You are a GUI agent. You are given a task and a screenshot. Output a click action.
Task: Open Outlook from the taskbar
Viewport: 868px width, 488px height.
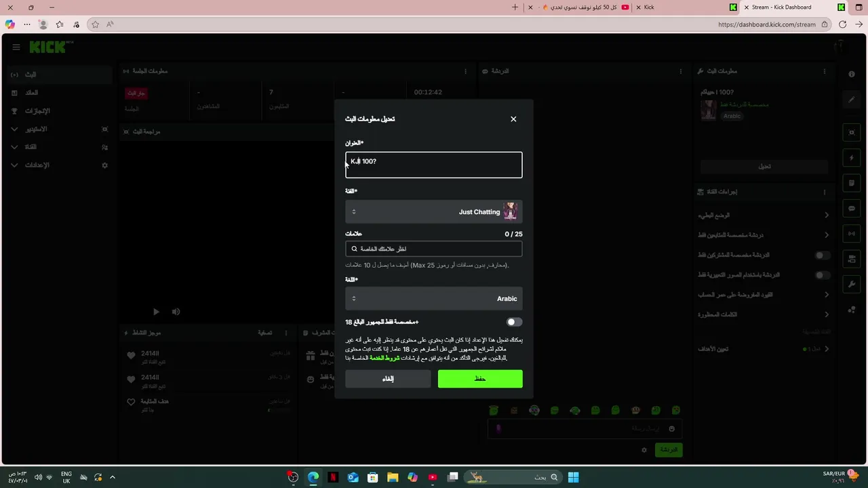click(353, 477)
